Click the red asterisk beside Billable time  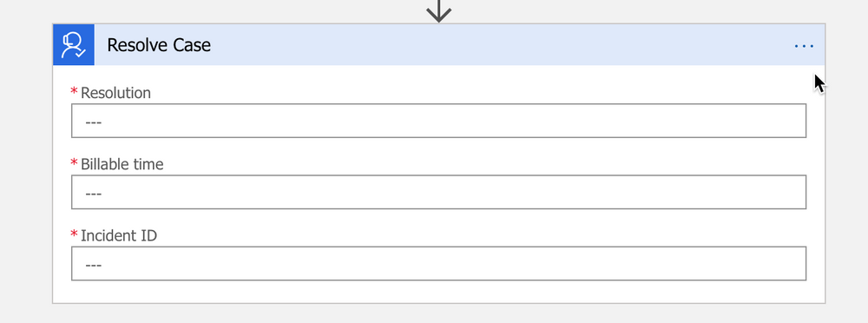[74, 163]
